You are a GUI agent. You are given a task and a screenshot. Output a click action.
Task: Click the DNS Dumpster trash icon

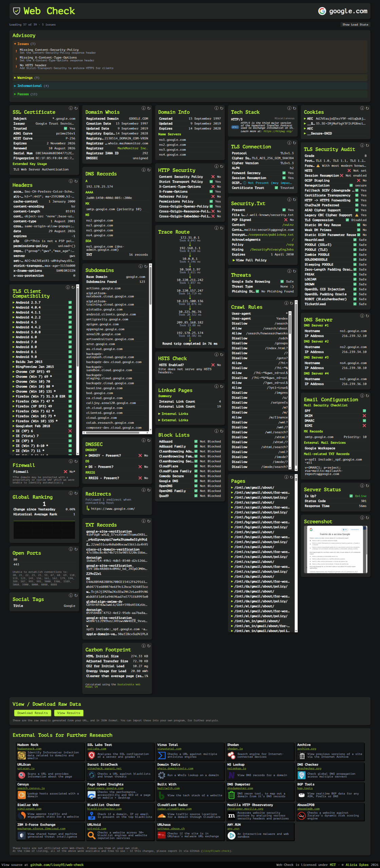pyautogui.click(x=231, y=795)
